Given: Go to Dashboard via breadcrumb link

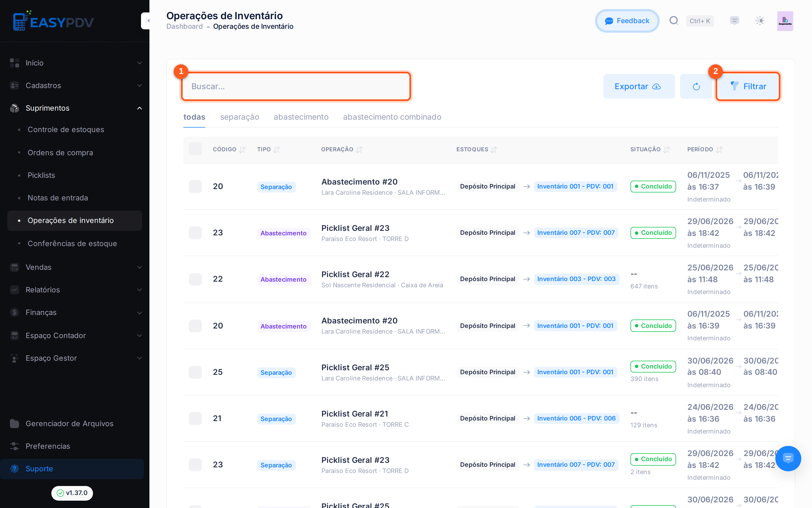Looking at the screenshot, I should point(185,27).
